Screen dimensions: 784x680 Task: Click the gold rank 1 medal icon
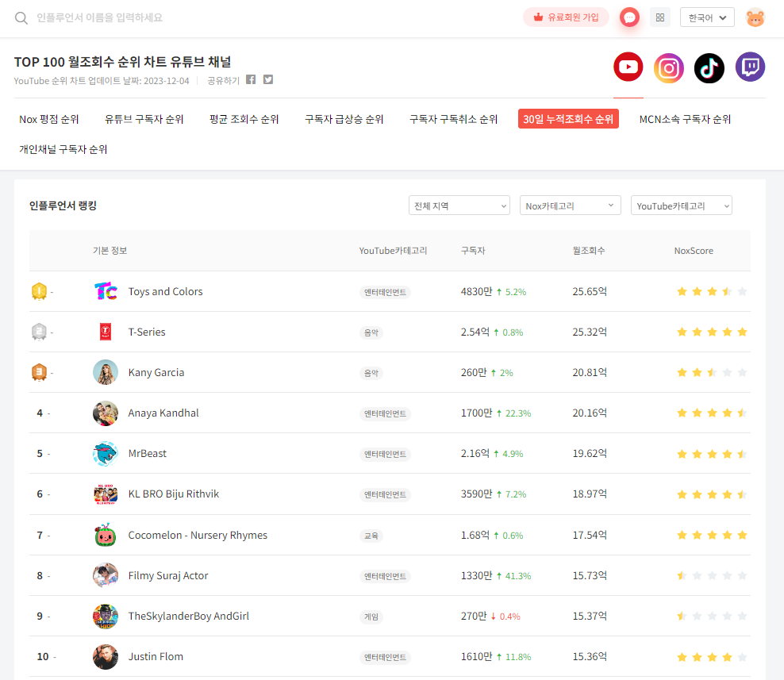click(39, 291)
